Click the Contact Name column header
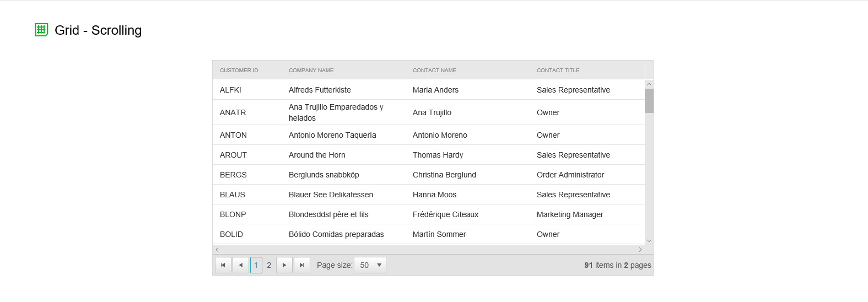The height and width of the screenshot is (302, 868). [x=434, y=71]
